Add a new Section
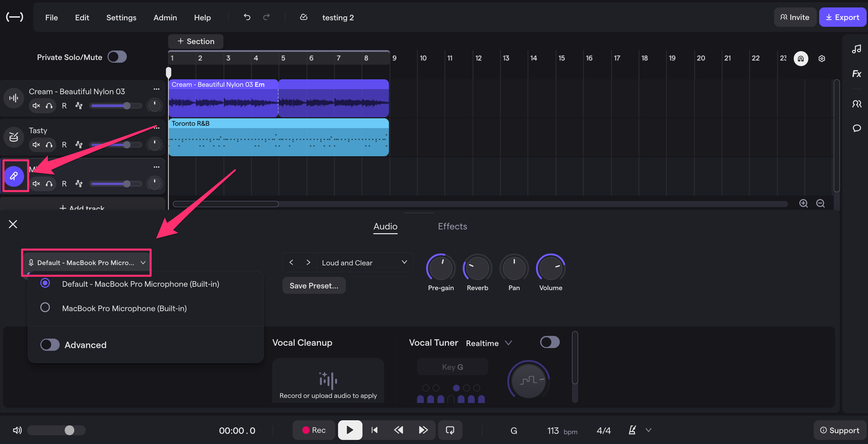 pyautogui.click(x=196, y=41)
